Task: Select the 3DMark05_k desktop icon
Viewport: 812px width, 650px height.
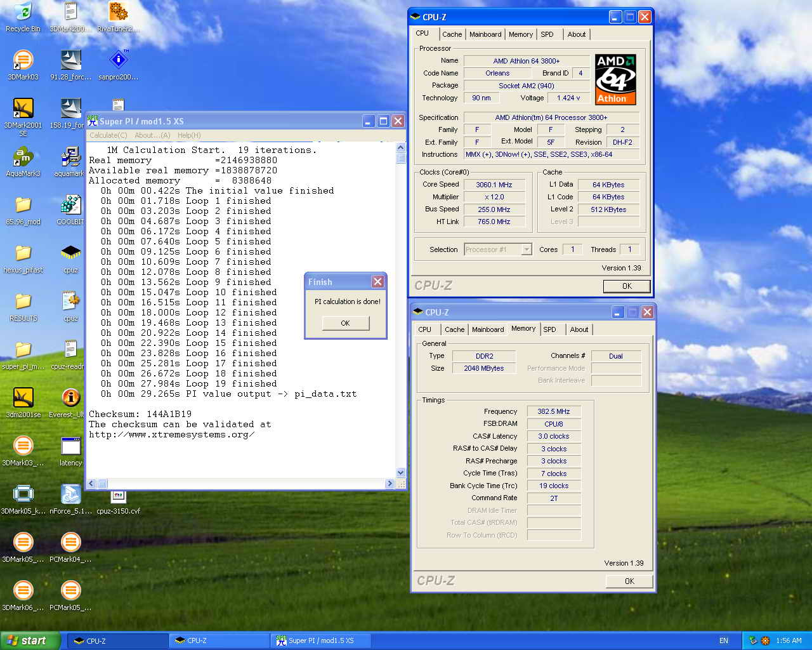Action: 23,499
